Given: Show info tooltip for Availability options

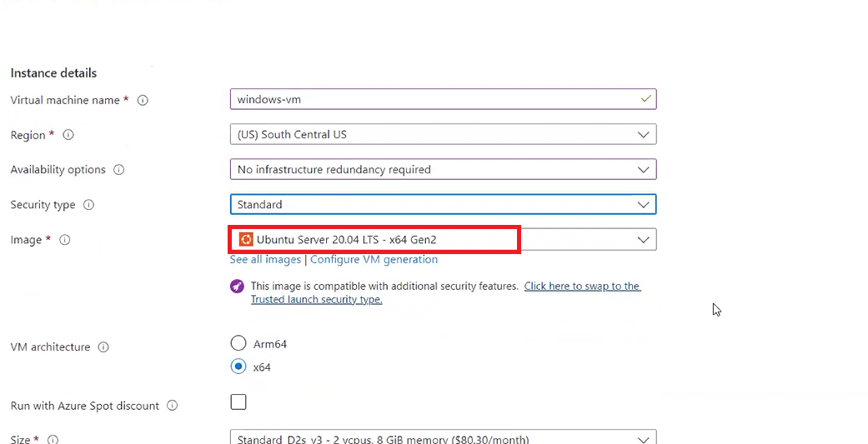Looking at the screenshot, I should (x=118, y=170).
